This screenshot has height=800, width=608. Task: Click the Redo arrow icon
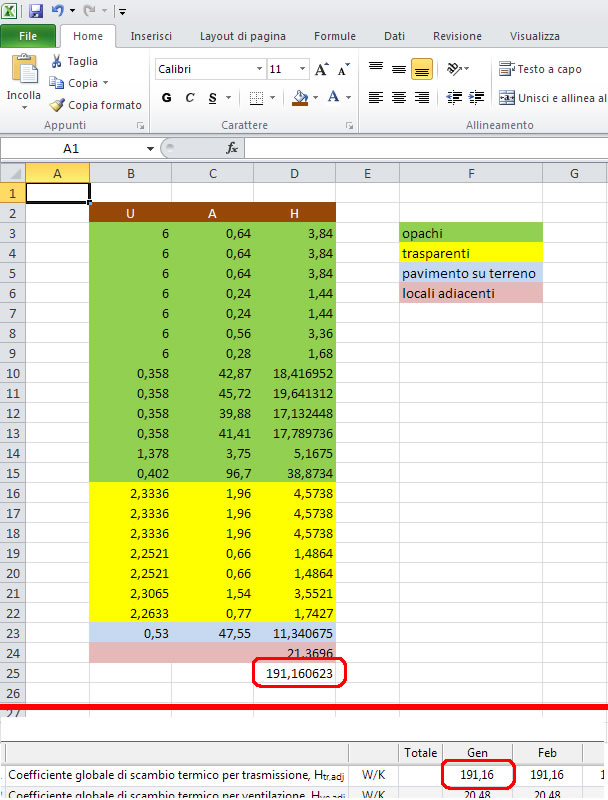click(x=89, y=10)
